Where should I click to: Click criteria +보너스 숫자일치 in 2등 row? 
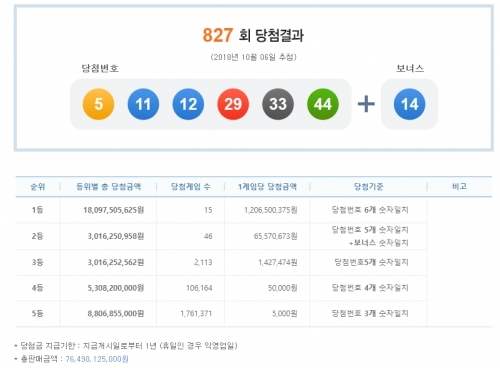379,243
